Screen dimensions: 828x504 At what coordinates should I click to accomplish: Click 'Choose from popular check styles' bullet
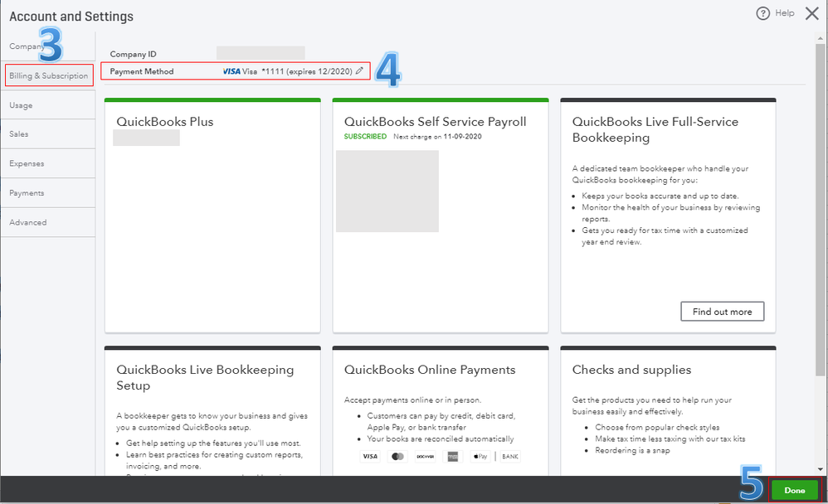(x=657, y=428)
